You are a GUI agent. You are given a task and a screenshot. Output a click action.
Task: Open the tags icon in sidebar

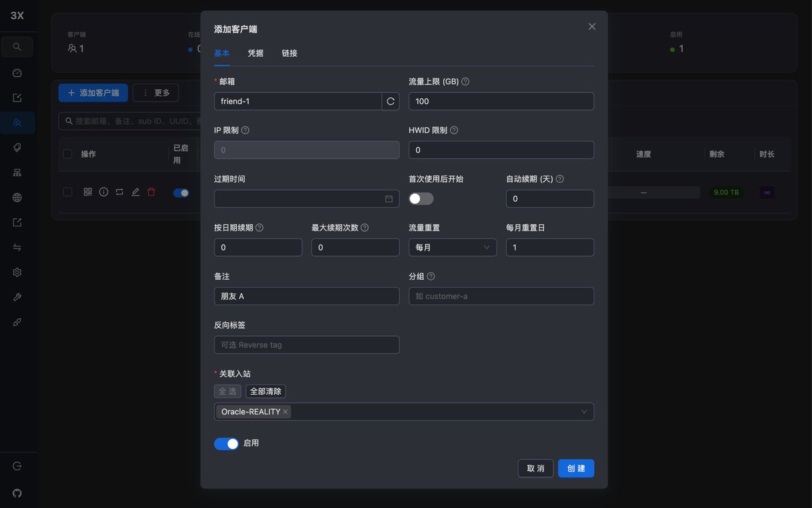[17, 148]
